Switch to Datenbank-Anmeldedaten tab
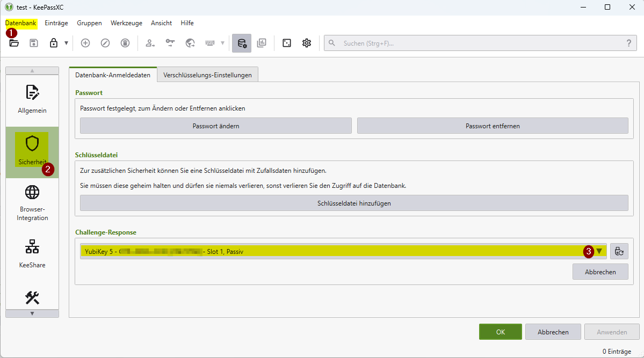This screenshot has width=644, height=358. point(113,75)
